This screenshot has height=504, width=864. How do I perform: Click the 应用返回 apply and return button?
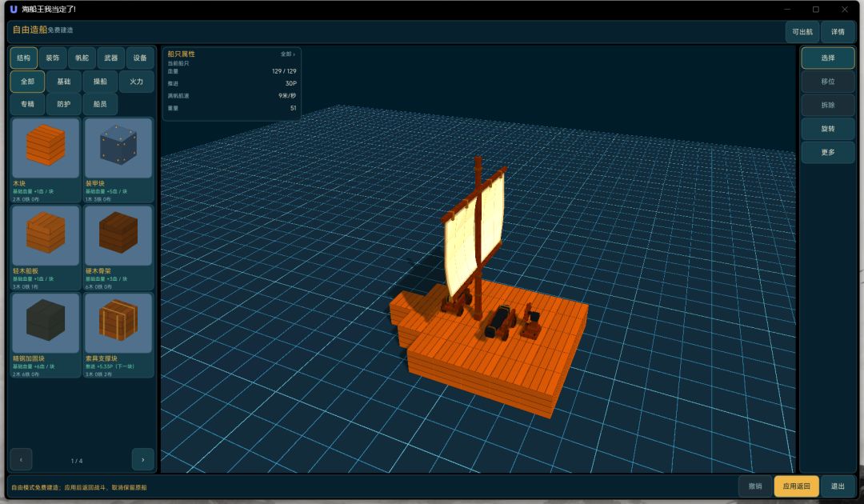(796, 486)
